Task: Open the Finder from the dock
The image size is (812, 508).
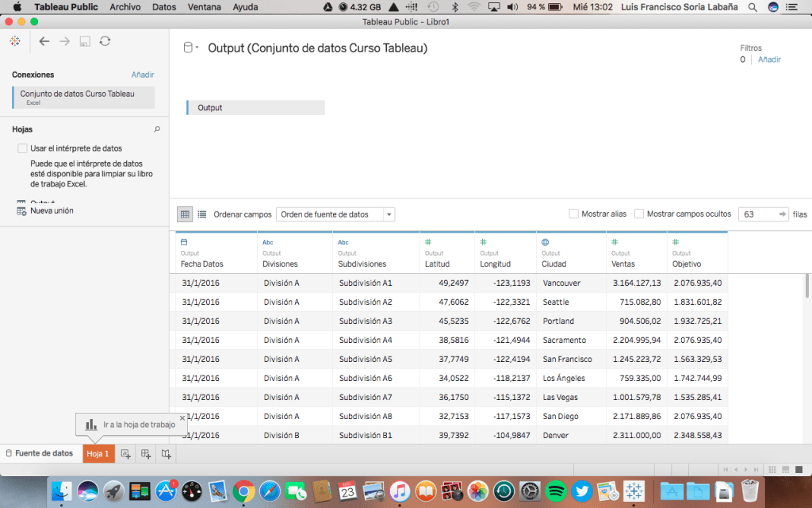Action: coord(62,491)
